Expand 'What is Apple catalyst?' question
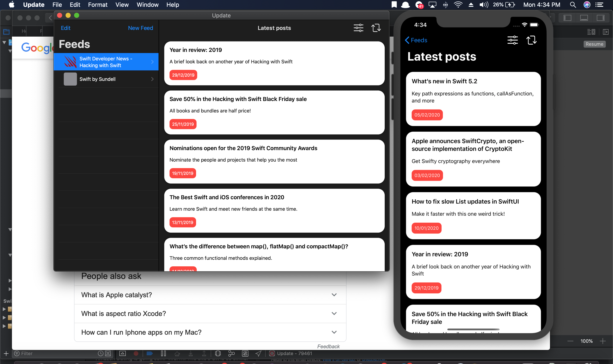 pos(210,295)
